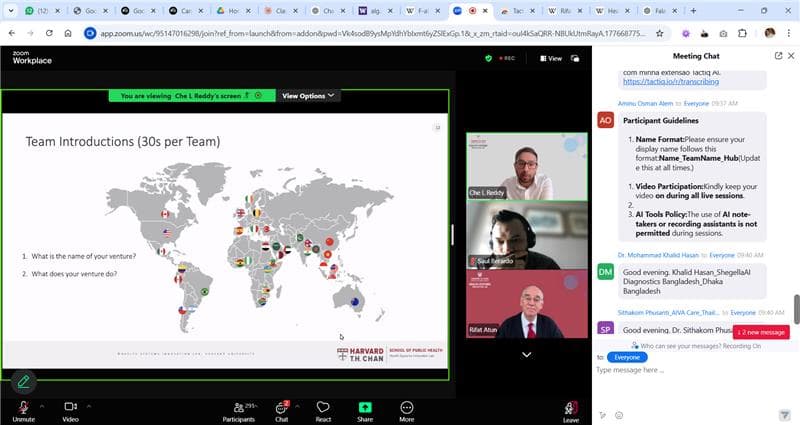Click the address bar URL
800x425 pixels.
coord(372,33)
